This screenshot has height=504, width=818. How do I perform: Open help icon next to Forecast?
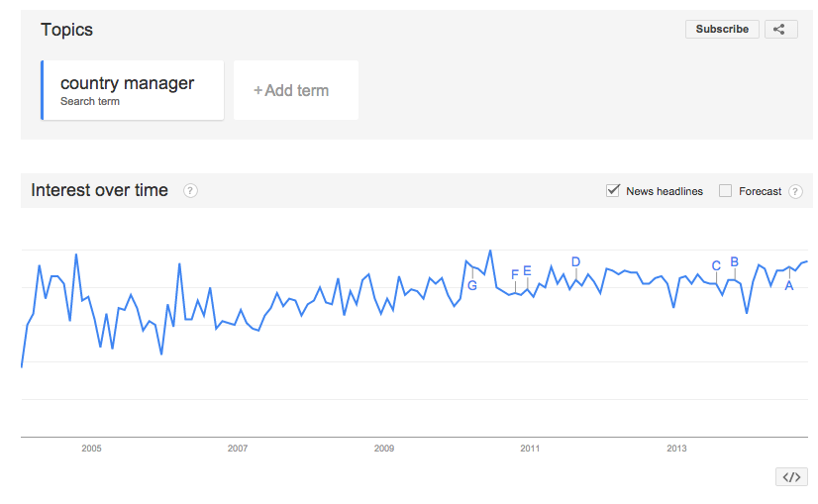(x=795, y=191)
